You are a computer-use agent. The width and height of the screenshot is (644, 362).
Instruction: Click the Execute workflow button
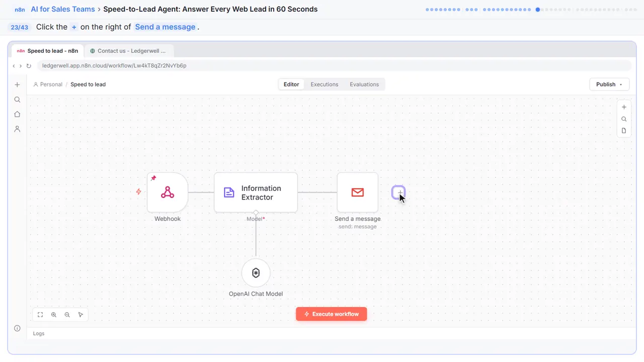coord(332,314)
